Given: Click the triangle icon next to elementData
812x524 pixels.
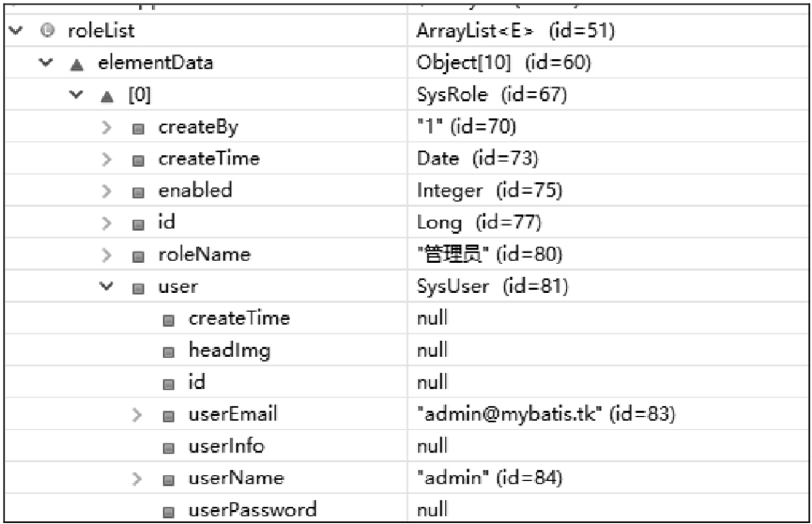Looking at the screenshot, I should coord(77,65).
